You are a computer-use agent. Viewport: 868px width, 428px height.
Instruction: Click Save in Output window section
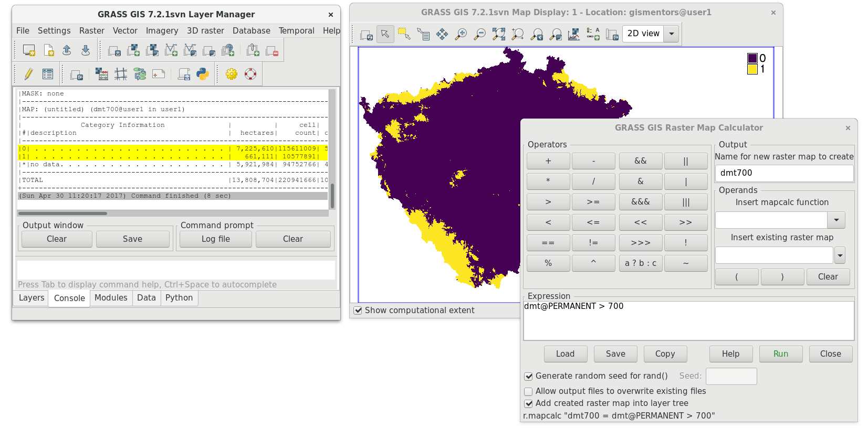[x=132, y=239]
